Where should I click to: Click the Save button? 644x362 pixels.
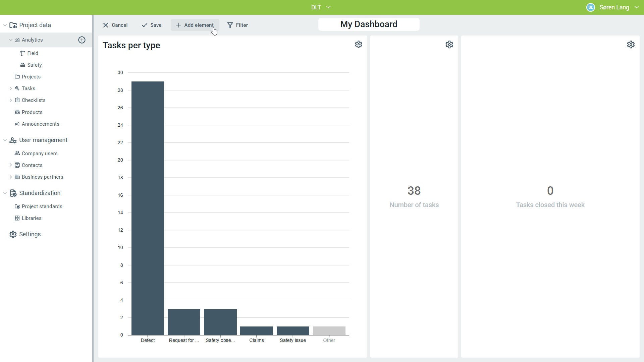[152, 25]
